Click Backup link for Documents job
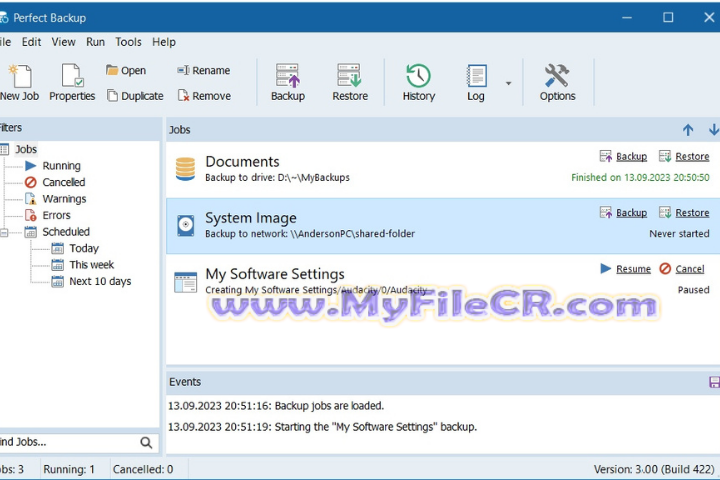 (x=631, y=157)
